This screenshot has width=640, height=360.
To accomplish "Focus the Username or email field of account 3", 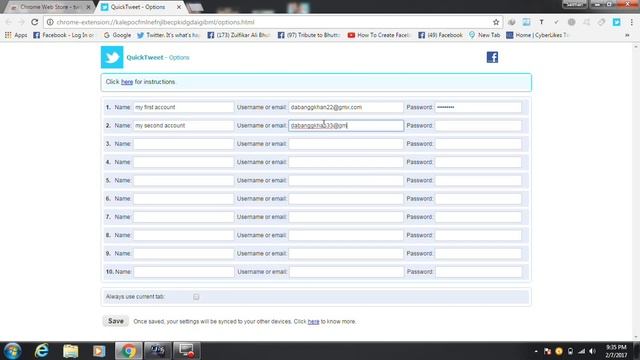I will point(346,144).
